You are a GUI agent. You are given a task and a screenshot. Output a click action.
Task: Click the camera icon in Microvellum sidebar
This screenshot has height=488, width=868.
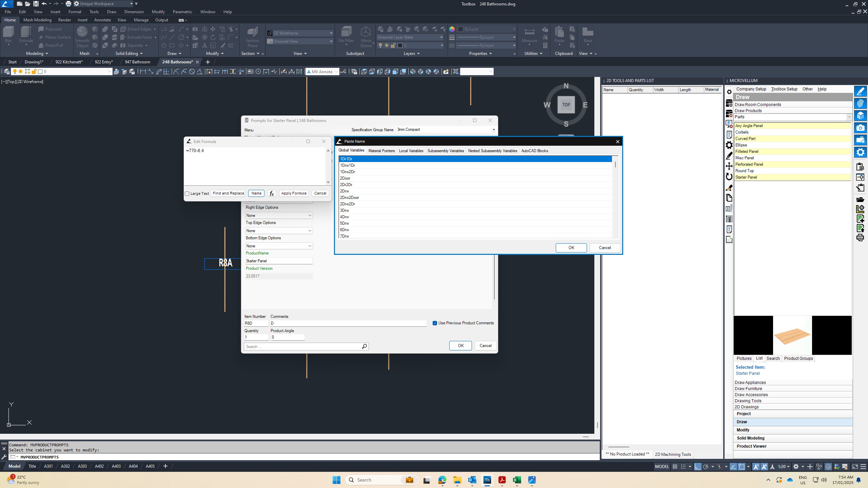(860, 128)
